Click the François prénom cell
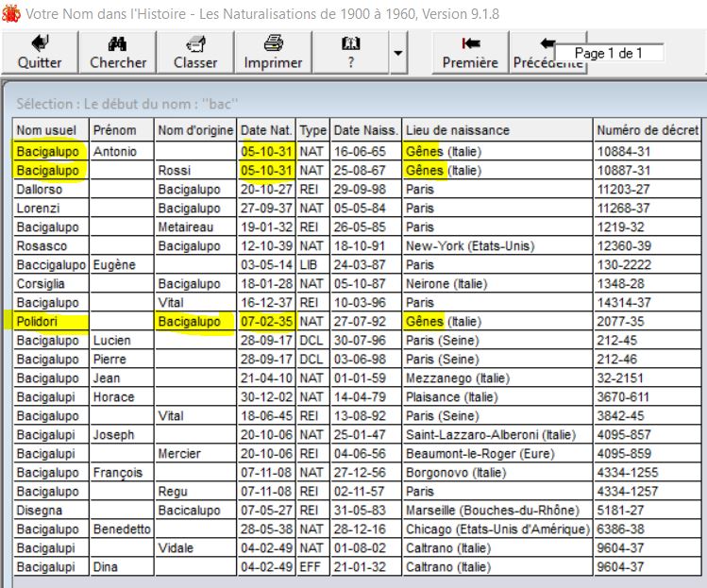This screenshot has height=588, width=707. click(122, 473)
